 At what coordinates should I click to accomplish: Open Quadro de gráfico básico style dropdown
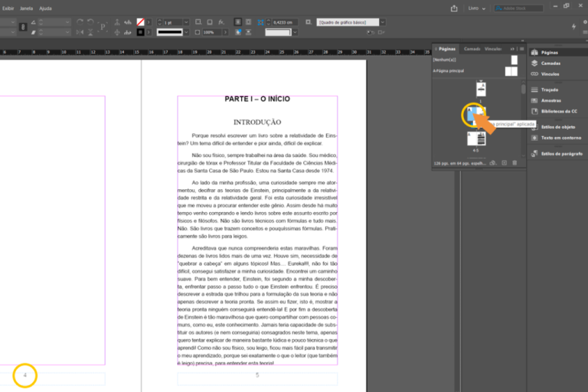(383, 22)
